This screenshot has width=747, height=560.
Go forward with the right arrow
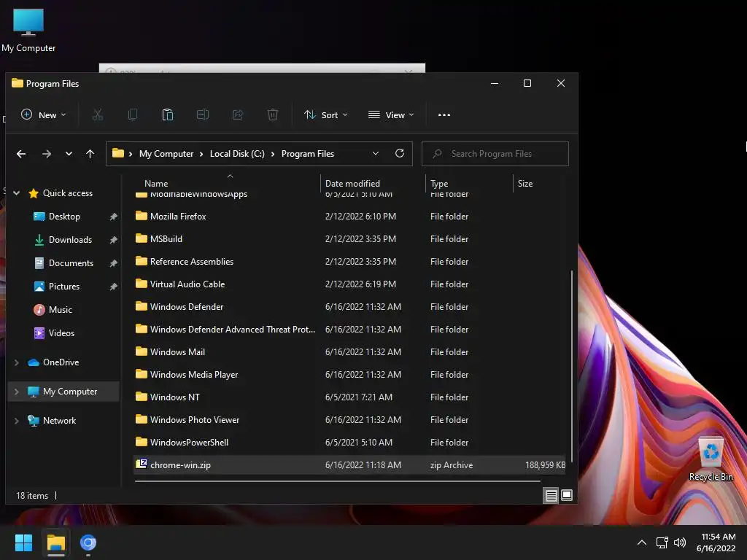(46, 154)
